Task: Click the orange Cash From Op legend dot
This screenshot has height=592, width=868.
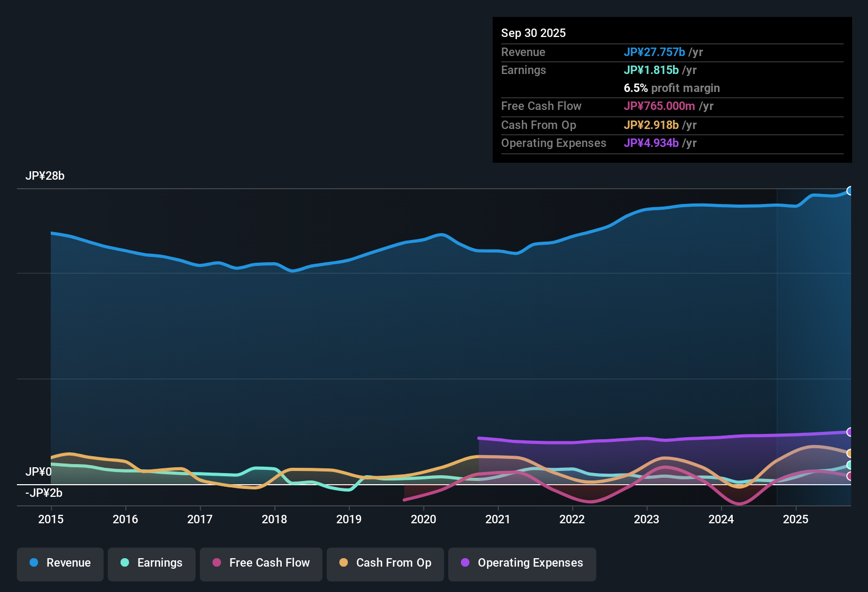Action: 344,563
